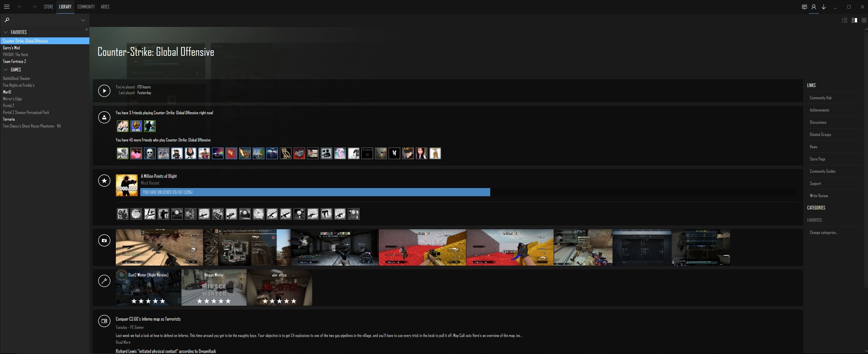Image resolution: width=868 pixels, height=354 pixels.
Task: Click the scrollbar down arrow
Action: point(866,351)
